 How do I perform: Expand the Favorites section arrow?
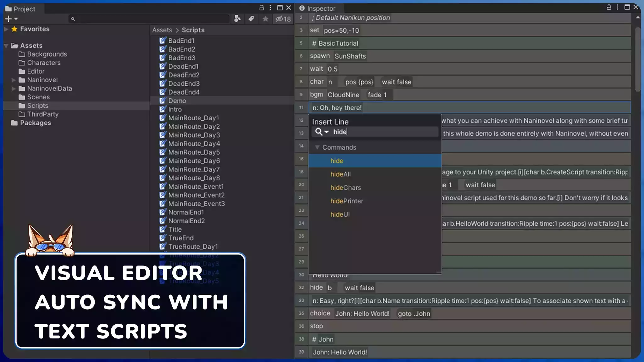[x=6, y=29]
